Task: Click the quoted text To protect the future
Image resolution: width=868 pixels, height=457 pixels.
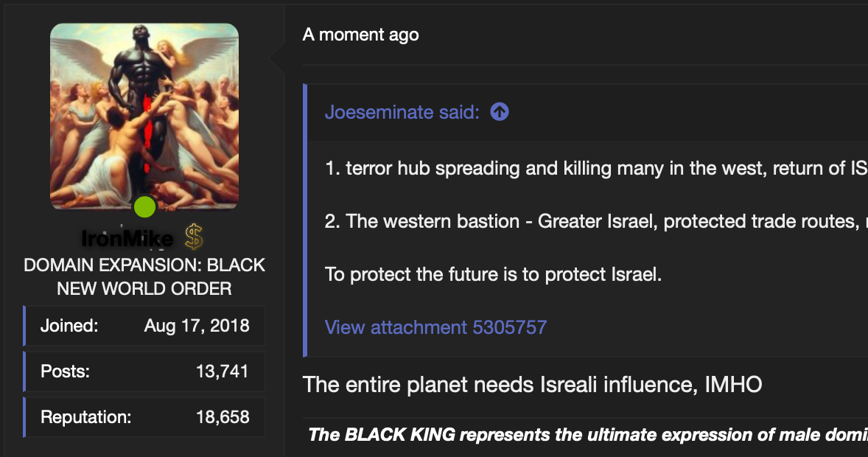Action: click(493, 274)
